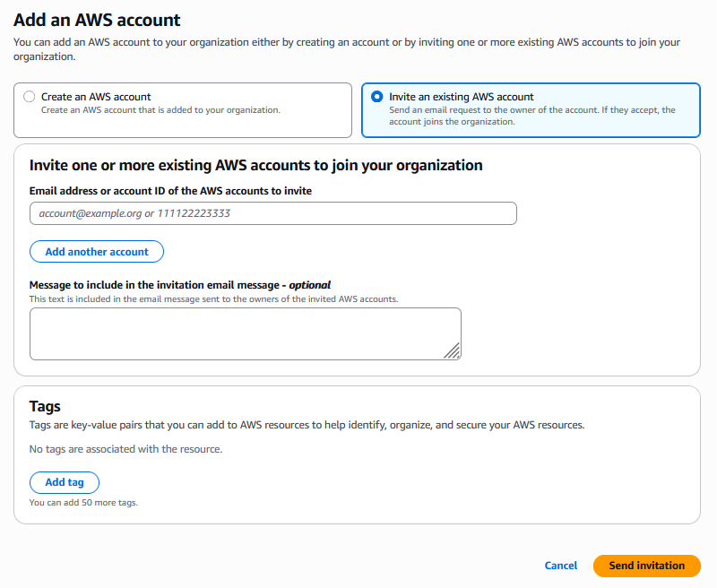Click 'You can add 50 more tags.' note

pos(83,503)
